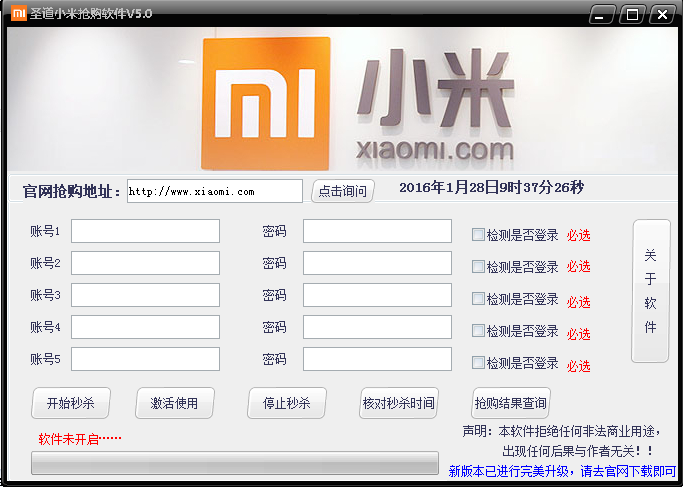Activate software via 激活使用 button

pos(174,403)
